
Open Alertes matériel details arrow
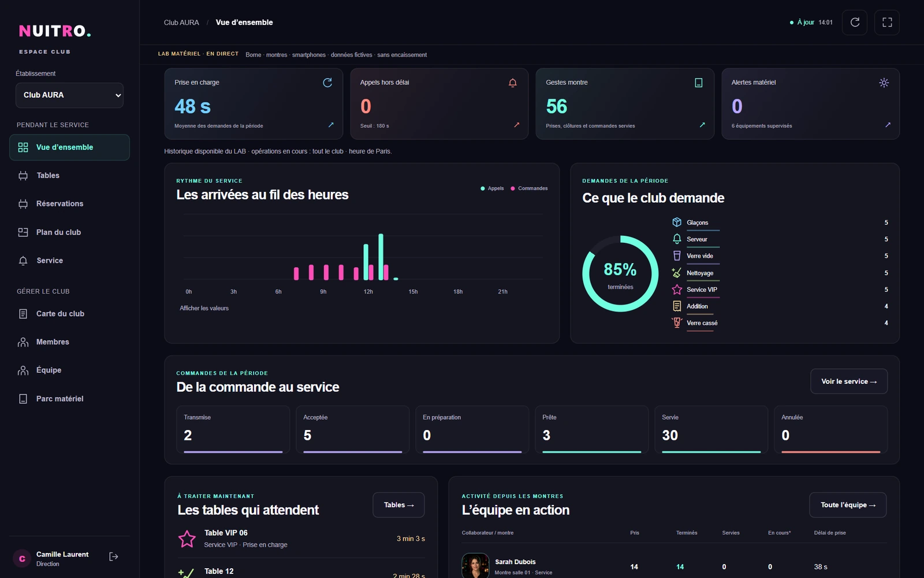[x=888, y=125]
